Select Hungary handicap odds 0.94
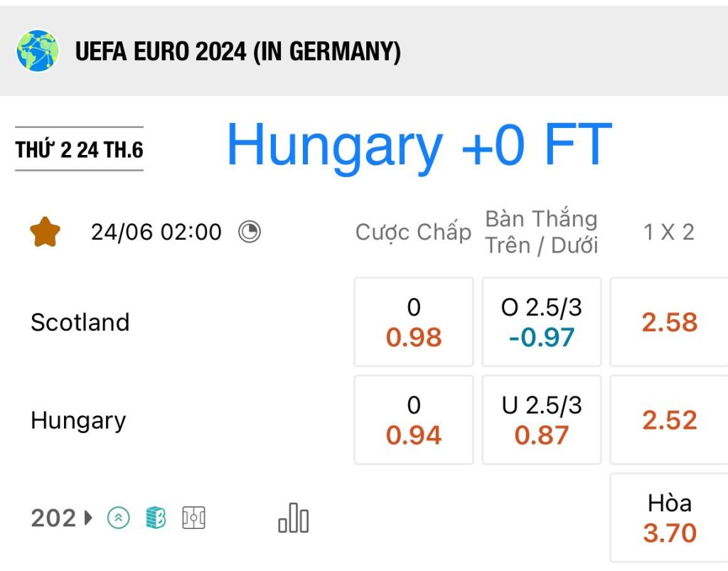The image size is (728, 571). (x=414, y=420)
